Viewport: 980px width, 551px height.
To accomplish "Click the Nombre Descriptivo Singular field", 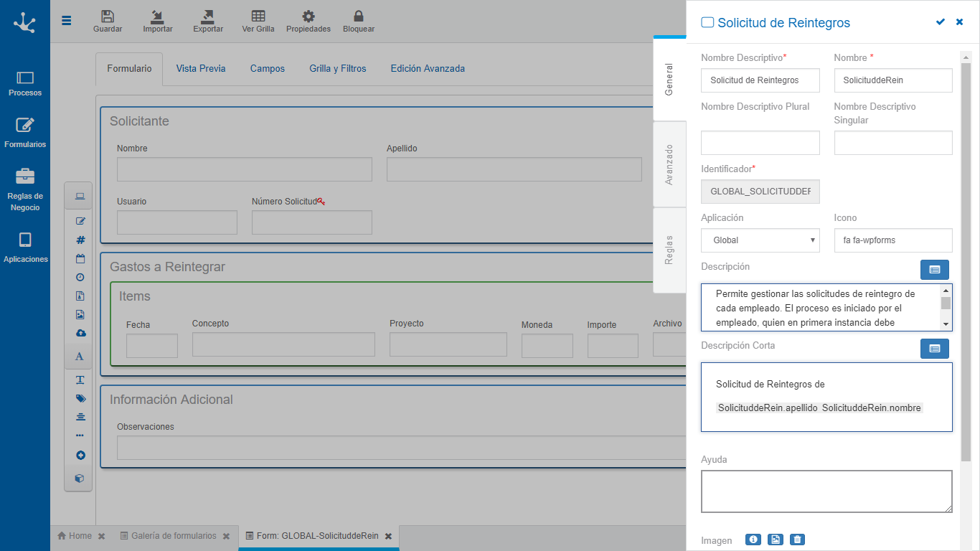I will tap(893, 143).
